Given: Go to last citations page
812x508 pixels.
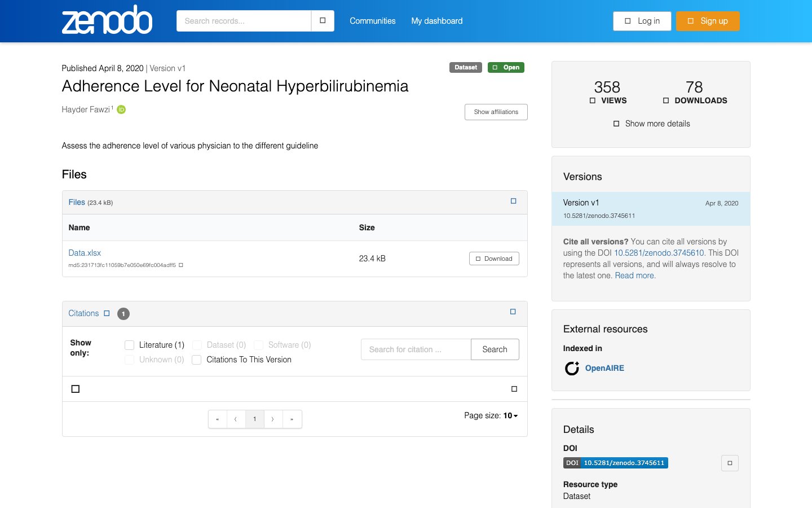Looking at the screenshot, I should [292, 419].
